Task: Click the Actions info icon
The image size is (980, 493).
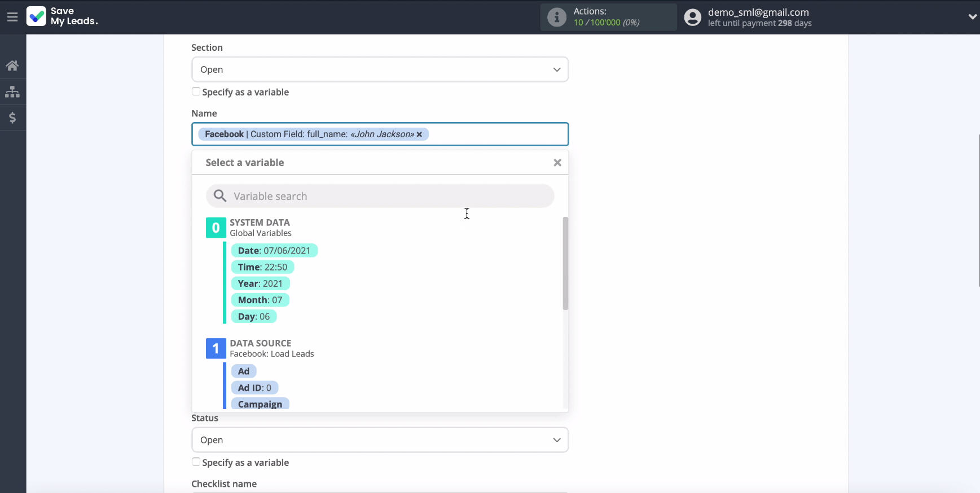Action: click(x=556, y=17)
